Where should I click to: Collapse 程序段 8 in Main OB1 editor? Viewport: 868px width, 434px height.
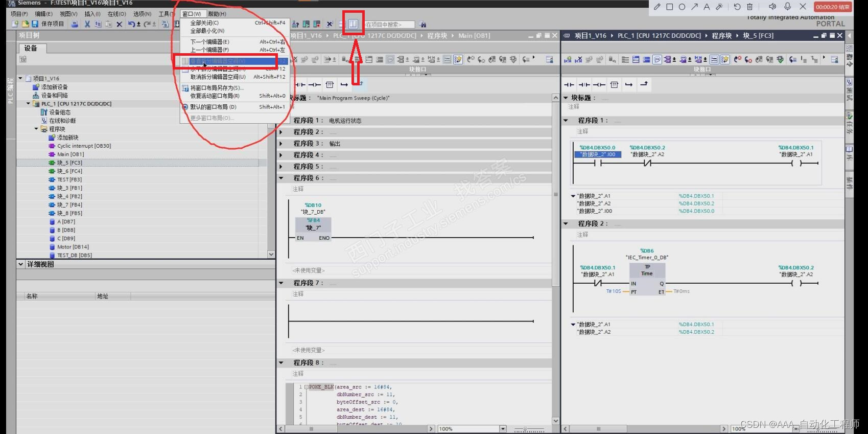pyautogui.click(x=281, y=362)
